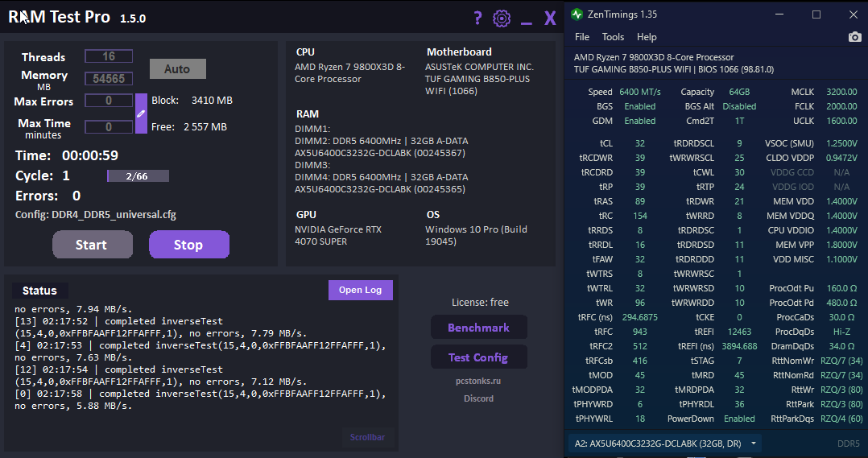Click the ProcOdt Pd value 480.0 Ω
Image resolution: width=868 pixels, height=458 pixels.
coord(841,303)
